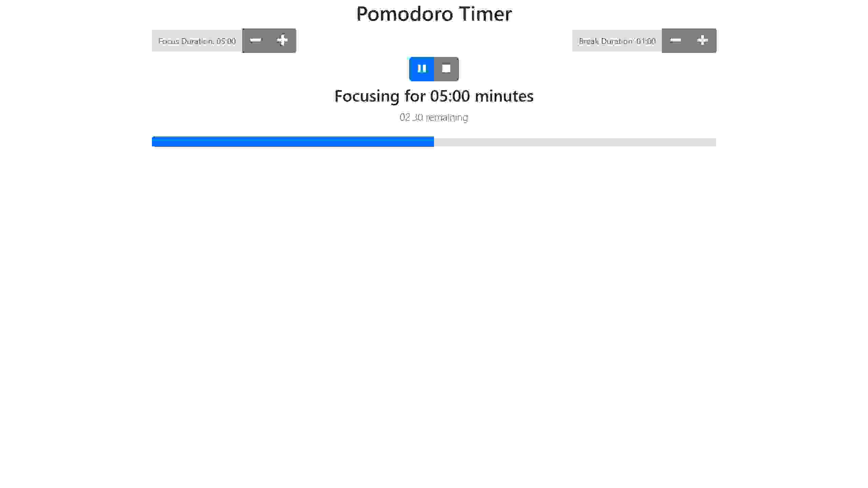Open Pomodoro Timer title menu
Viewport: 868px width, 488px height.
point(433,13)
